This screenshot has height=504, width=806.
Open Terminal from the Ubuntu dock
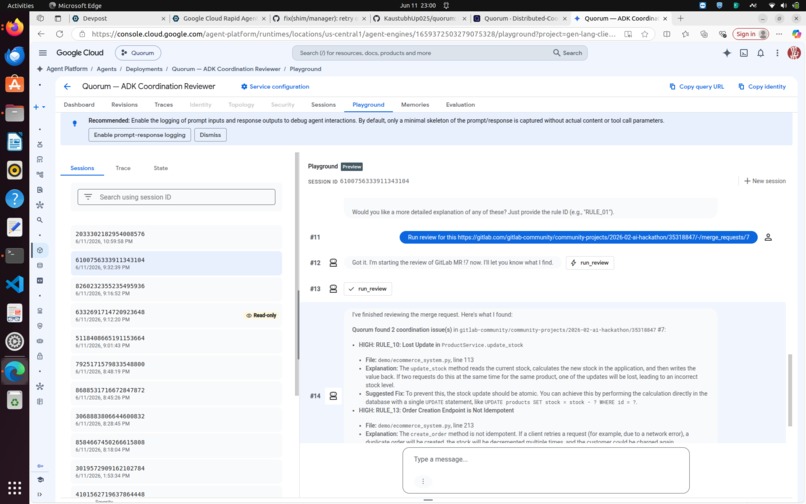point(14,256)
